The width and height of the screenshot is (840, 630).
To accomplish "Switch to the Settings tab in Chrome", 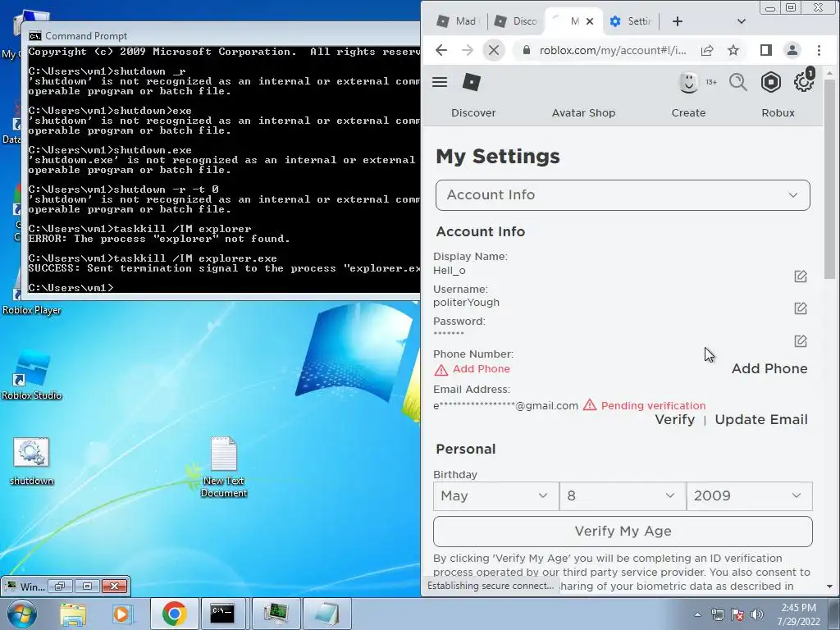I will click(x=631, y=21).
